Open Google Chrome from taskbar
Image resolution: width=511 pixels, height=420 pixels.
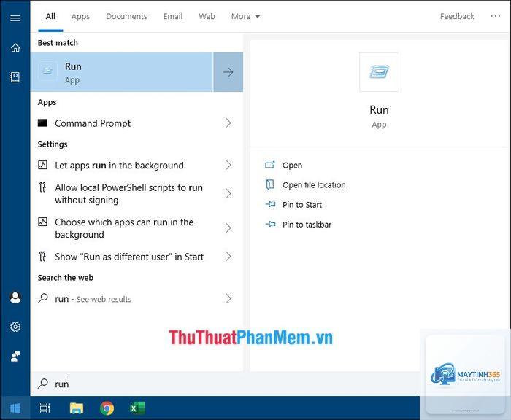[107, 408]
